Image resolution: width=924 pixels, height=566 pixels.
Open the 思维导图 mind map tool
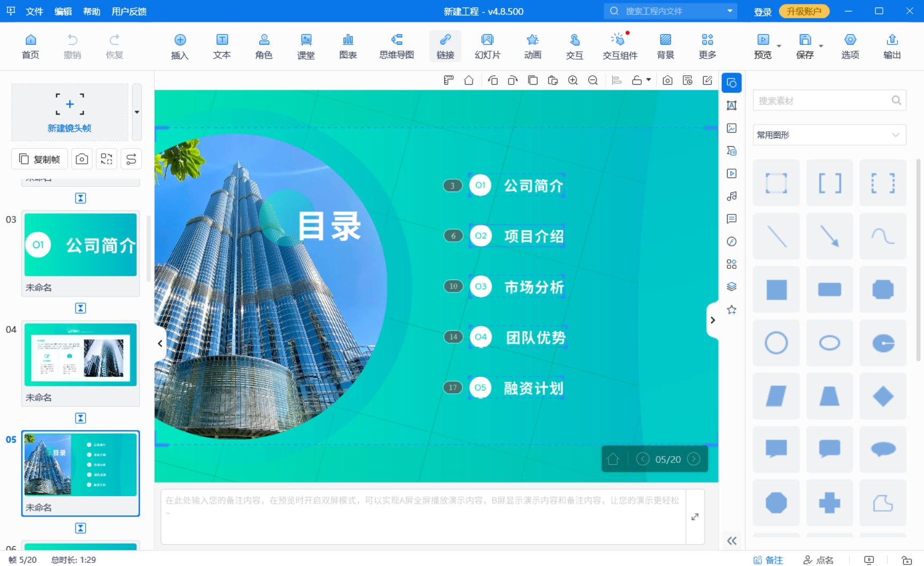tap(397, 46)
